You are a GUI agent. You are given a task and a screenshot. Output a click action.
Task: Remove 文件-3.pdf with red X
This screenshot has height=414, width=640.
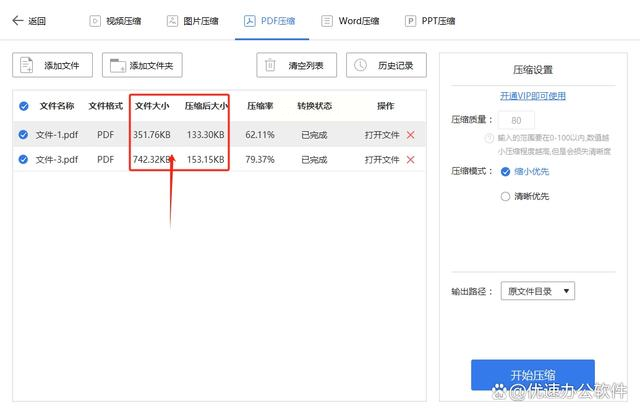tap(411, 160)
